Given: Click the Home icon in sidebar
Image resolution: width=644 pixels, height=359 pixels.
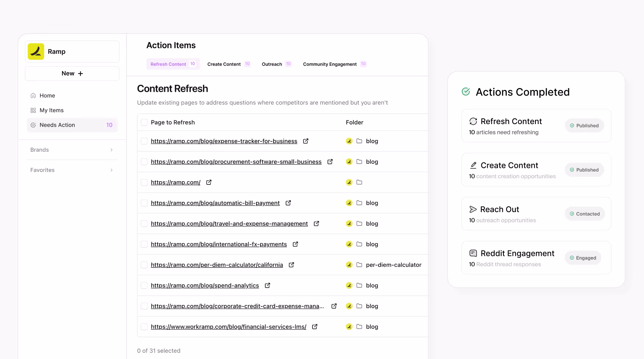Looking at the screenshot, I should 33,95.
